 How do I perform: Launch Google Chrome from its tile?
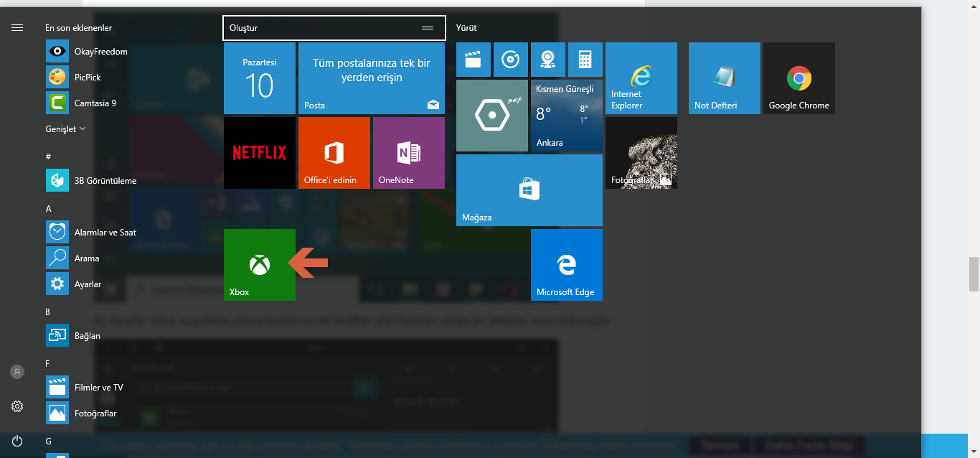798,78
